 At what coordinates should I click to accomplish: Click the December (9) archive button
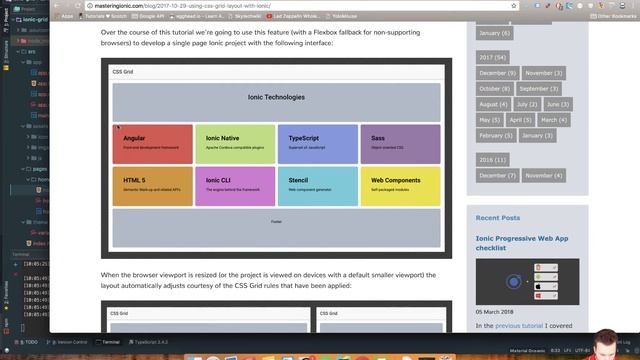pyautogui.click(x=498, y=73)
